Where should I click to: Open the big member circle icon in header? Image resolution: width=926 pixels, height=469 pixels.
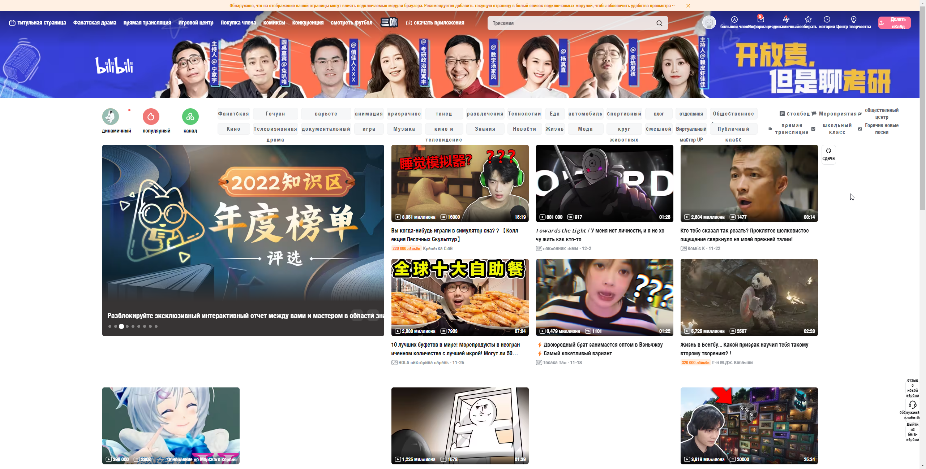pyautogui.click(x=734, y=19)
